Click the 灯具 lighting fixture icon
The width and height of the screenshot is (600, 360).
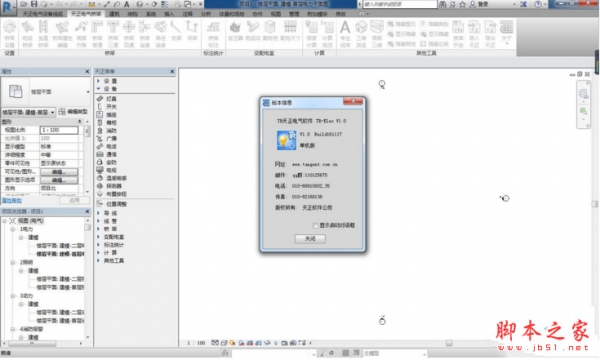100,99
